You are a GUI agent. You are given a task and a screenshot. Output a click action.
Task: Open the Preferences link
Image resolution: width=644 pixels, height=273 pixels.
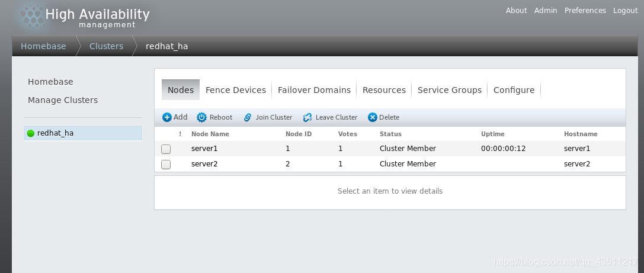pos(585,11)
